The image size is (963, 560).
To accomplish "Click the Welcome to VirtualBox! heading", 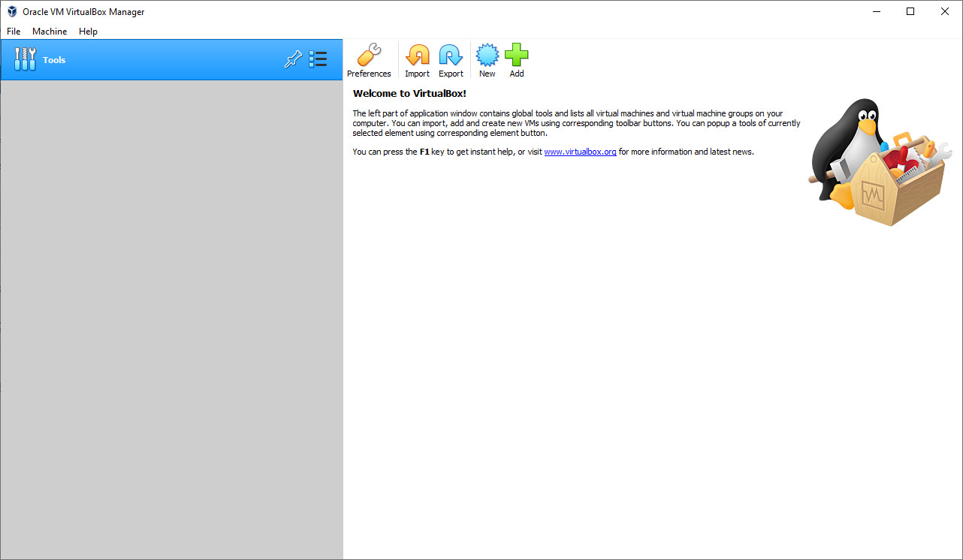I will [x=409, y=94].
